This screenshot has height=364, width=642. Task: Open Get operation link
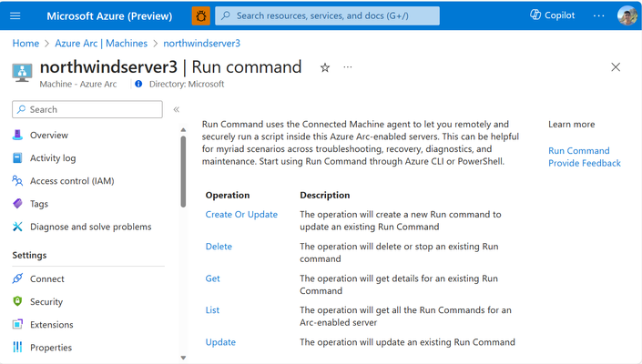212,278
